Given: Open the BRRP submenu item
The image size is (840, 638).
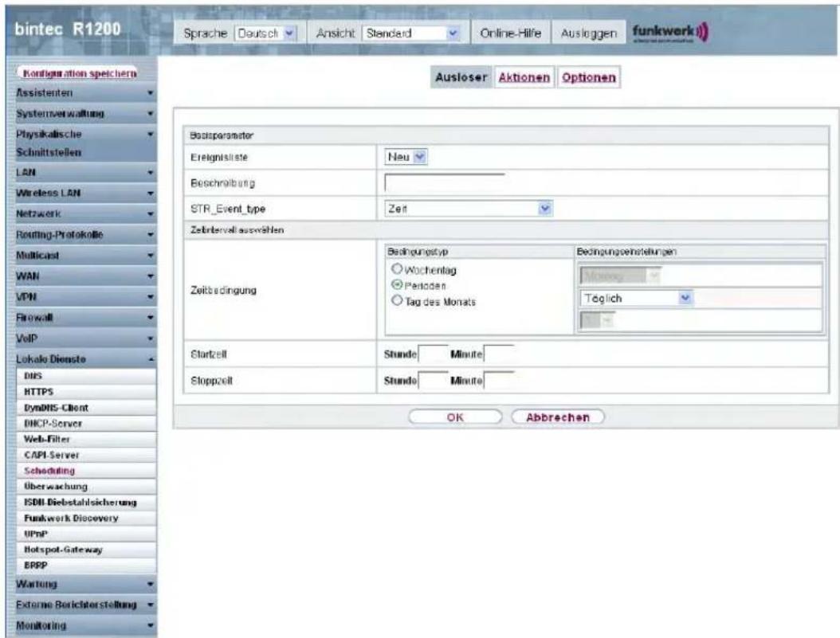Looking at the screenshot, I should [87, 566].
